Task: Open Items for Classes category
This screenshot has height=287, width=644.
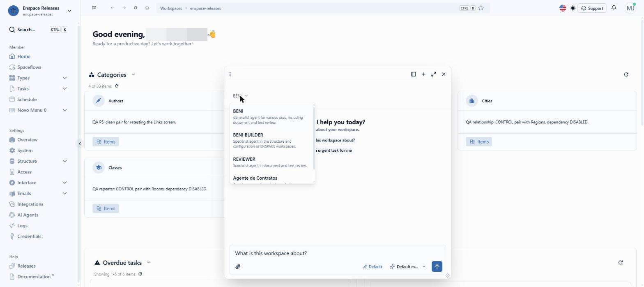Action: pos(106,208)
